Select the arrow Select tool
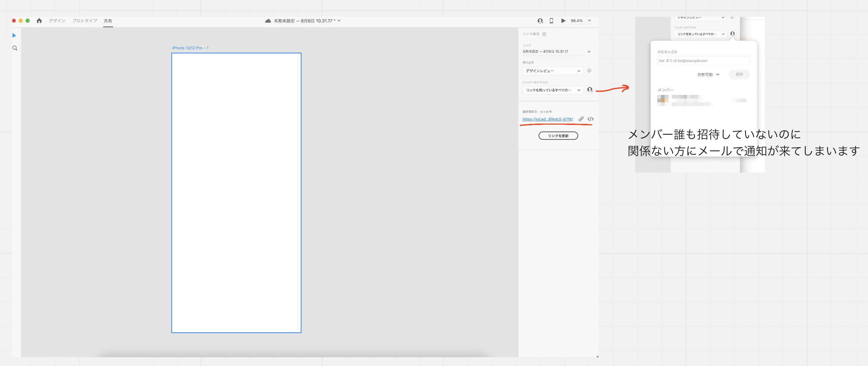The height and width of the screenshot is (366, 868). pos(14,35)
